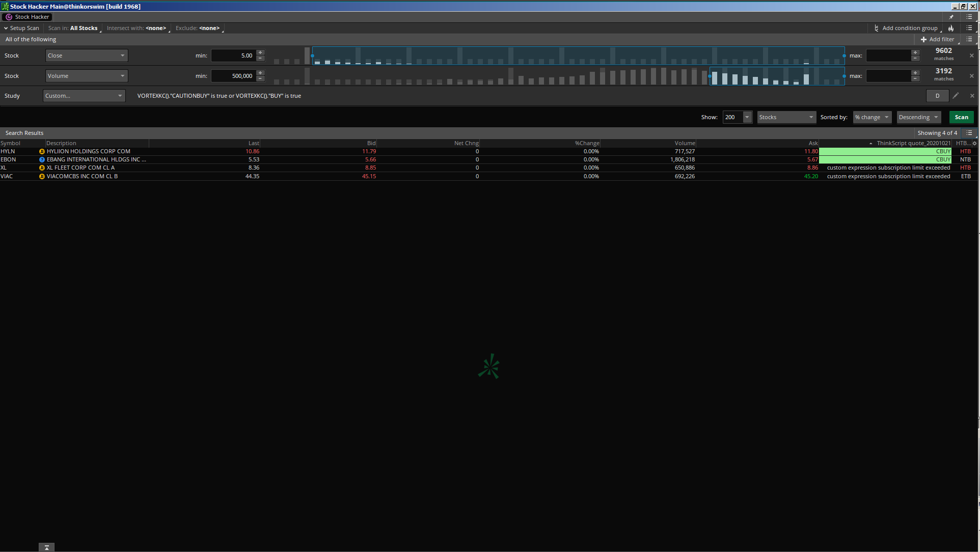Open the Stocks results type dropdown

[786, 117]
